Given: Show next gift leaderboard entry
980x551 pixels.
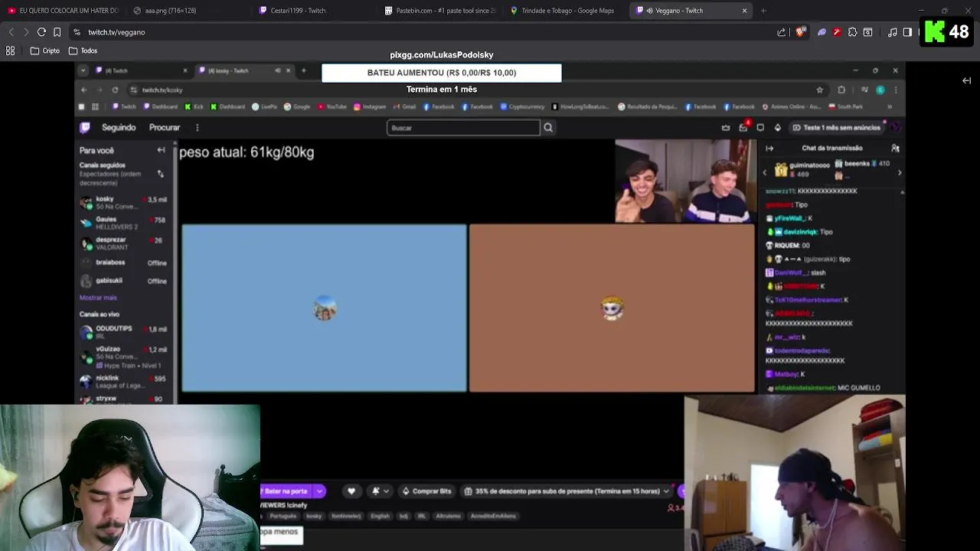Looking at the screenshot, I should point(900,173).
